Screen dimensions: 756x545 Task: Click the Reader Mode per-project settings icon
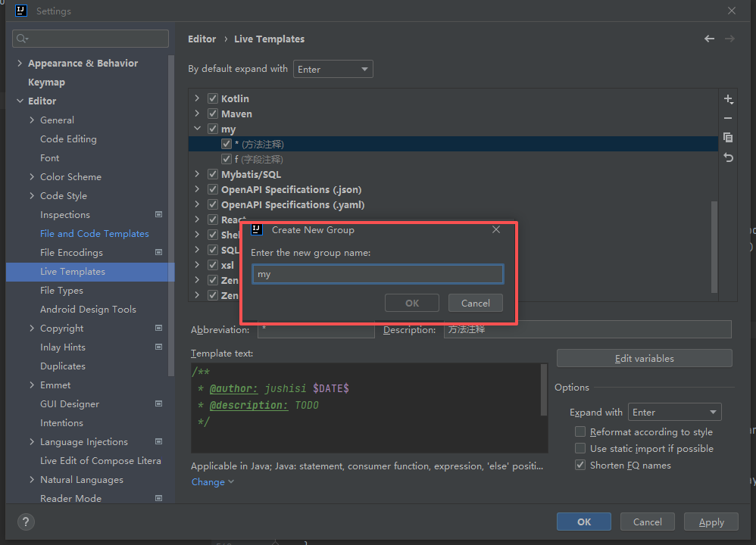pyautogui.click(x=158, y=498)
